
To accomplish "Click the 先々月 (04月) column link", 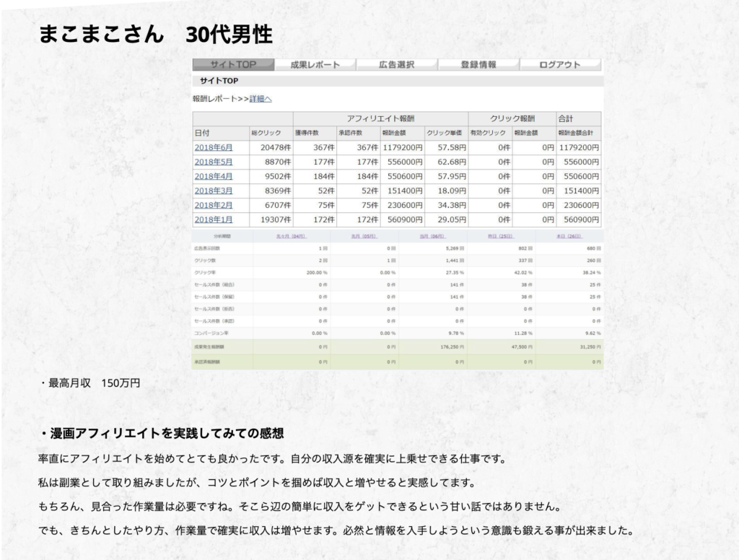I will [x=292, y=236].
